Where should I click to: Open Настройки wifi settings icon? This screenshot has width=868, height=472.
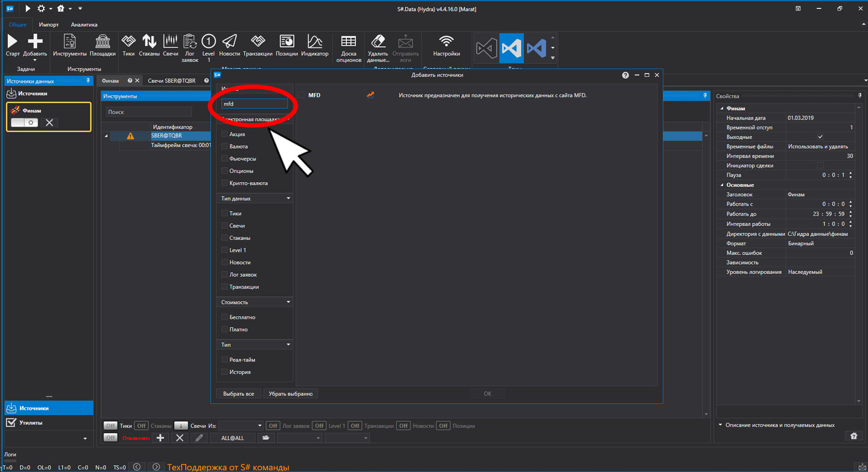(x=446, y=41)
